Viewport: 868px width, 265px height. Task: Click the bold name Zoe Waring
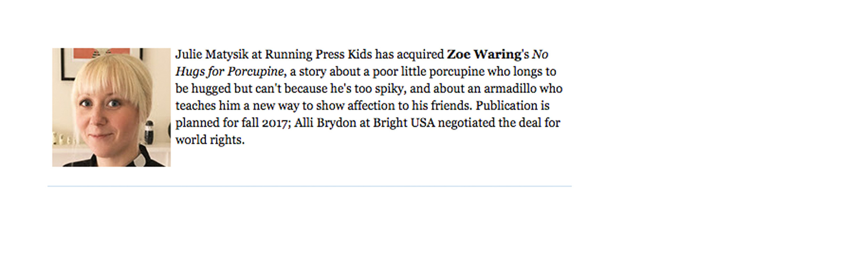click(484, 55)
